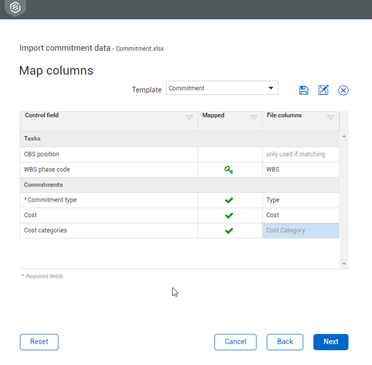372x365 pixels.
Task: Click the key icon for WBS phase code
Action: (x=229, y=170)
